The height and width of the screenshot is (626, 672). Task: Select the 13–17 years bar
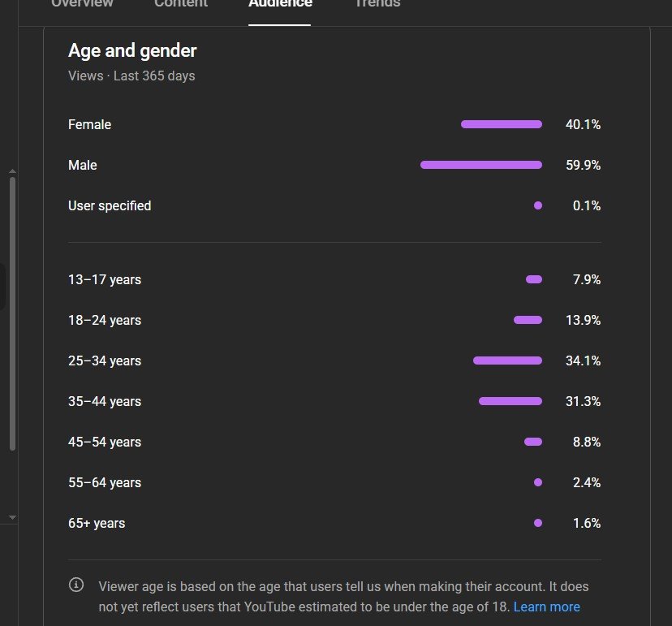534,279
